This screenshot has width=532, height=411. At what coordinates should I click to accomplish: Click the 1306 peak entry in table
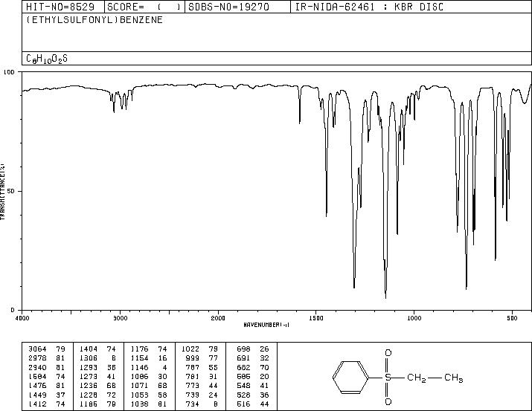click(x=97, y=357)
